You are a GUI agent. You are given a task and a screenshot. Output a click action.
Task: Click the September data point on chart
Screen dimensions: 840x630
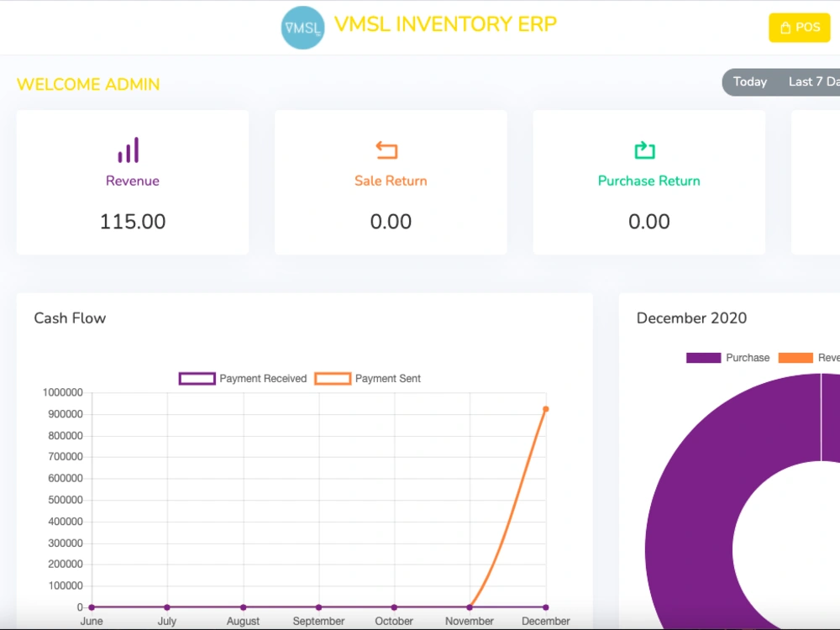(318, 607)
